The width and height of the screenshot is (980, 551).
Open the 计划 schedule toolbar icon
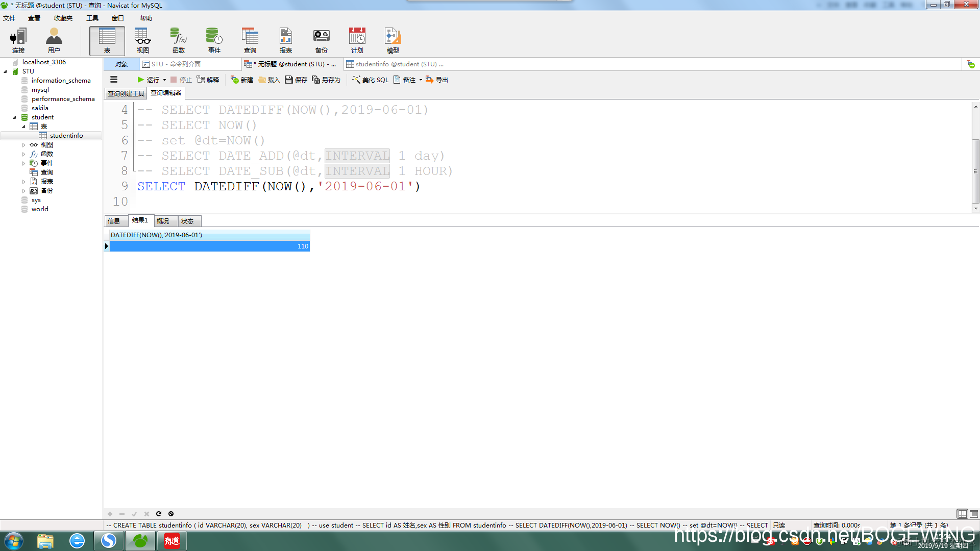coord(357,41)
